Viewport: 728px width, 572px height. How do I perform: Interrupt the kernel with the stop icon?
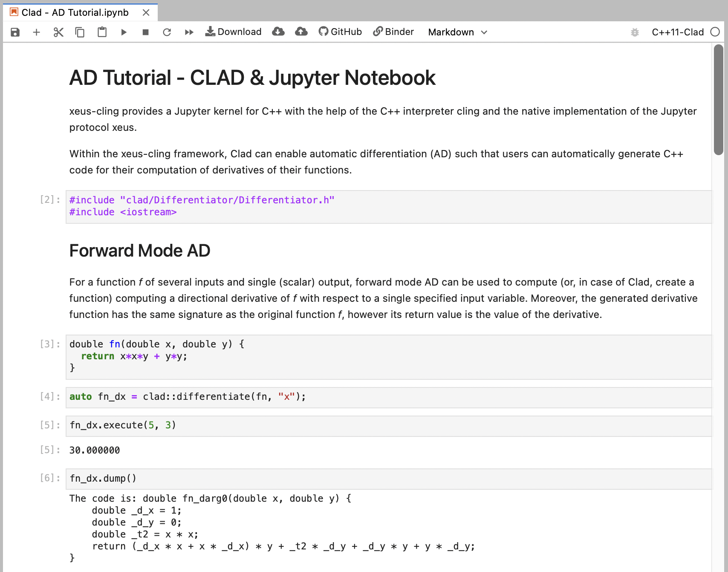pyautogui.click(x=145, y=32)
